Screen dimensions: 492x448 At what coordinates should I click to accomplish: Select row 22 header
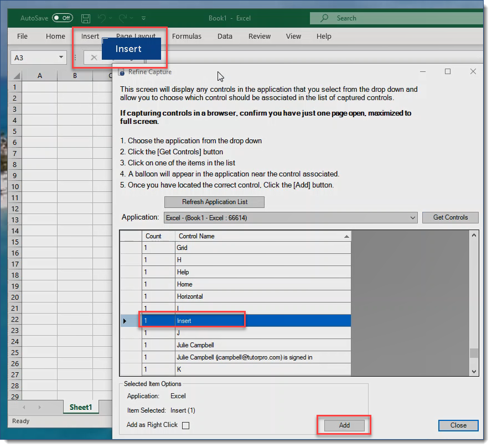click(15, 320)
